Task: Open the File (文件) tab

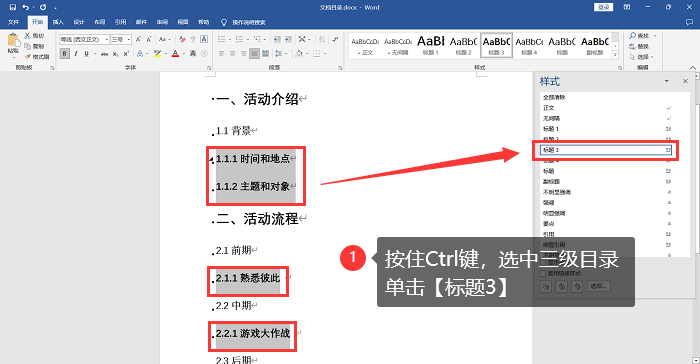Action: pyautogui.click(x=13, y=22)
